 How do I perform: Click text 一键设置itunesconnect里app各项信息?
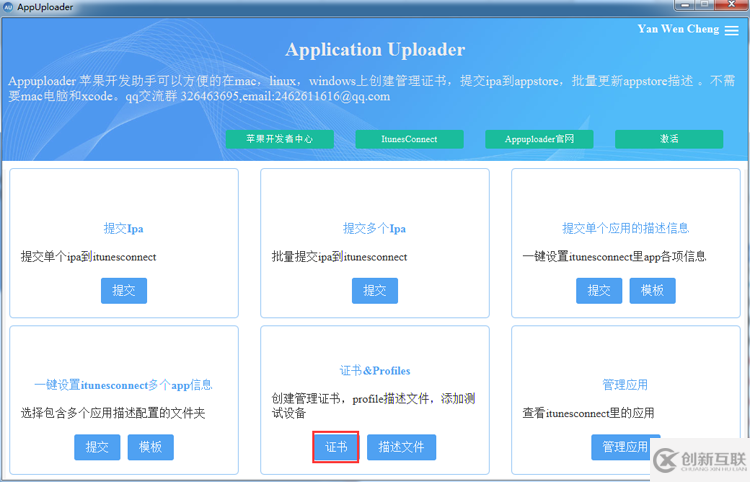coord(614,257)
